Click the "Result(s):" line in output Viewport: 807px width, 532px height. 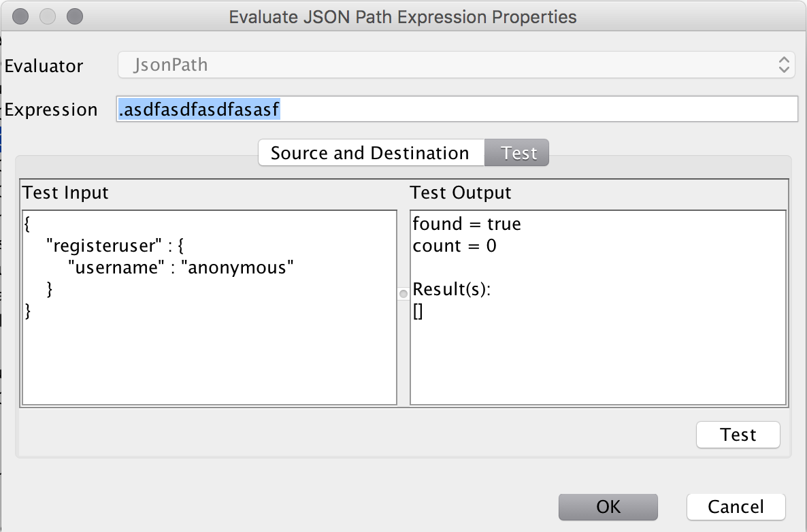(x=452, y=290)
